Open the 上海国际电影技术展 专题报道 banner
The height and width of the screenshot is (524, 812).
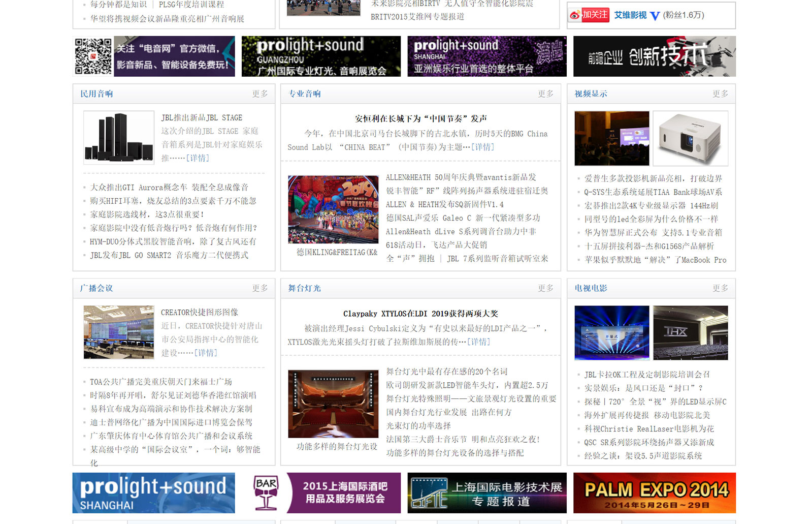click(x=486, y=492)
